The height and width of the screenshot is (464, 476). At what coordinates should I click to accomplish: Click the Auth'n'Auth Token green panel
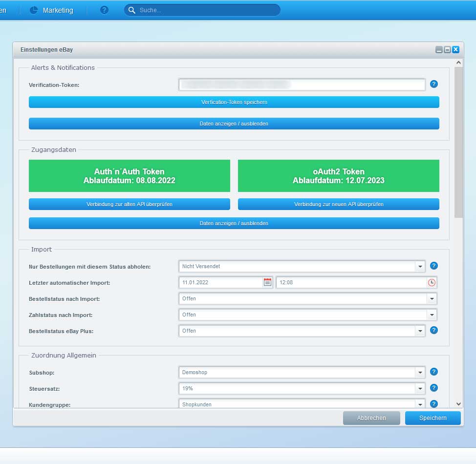coord(130,176)
